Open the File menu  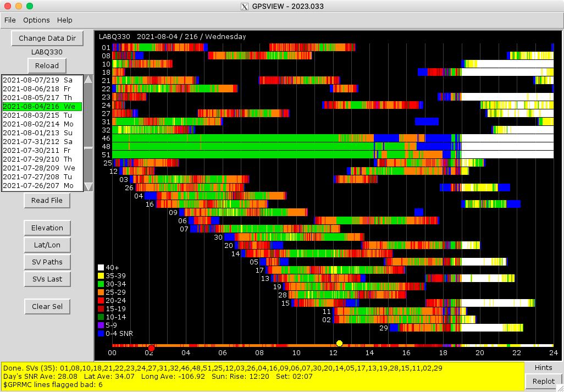[10, 20]
